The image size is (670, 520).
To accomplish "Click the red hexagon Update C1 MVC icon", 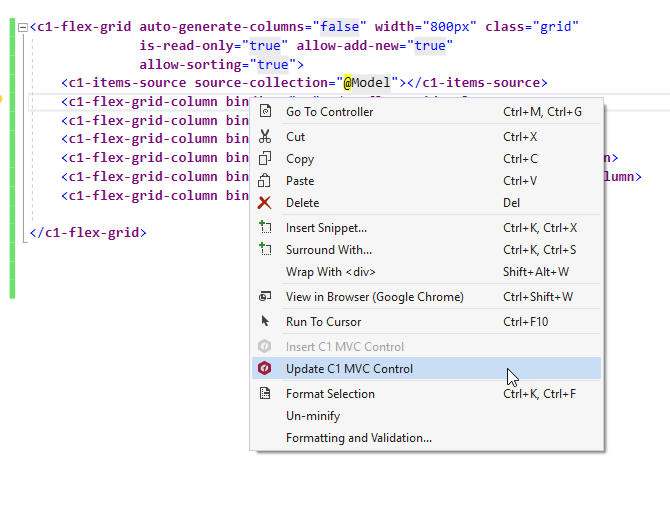I will pyautogui.click(x=265, y=369).
